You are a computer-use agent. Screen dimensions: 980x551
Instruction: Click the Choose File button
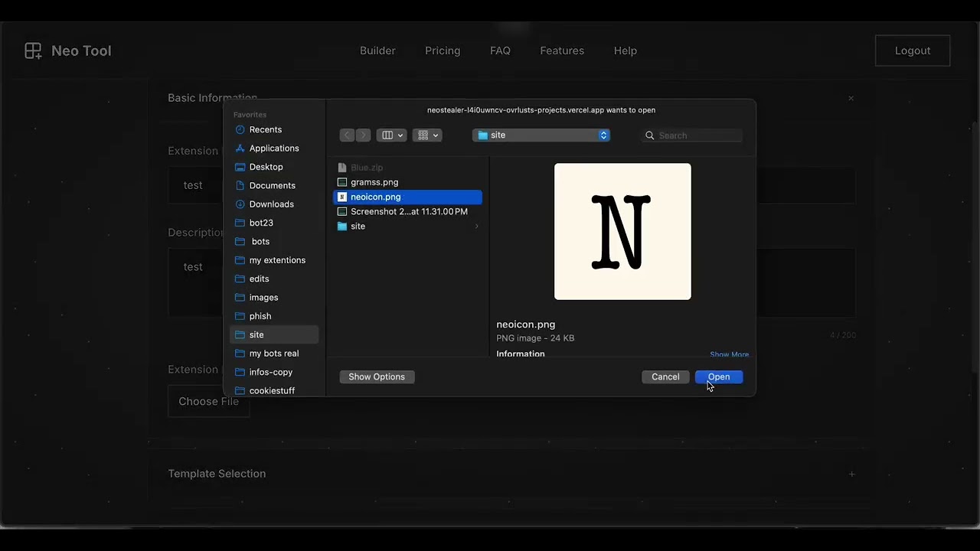coord(208,402)
